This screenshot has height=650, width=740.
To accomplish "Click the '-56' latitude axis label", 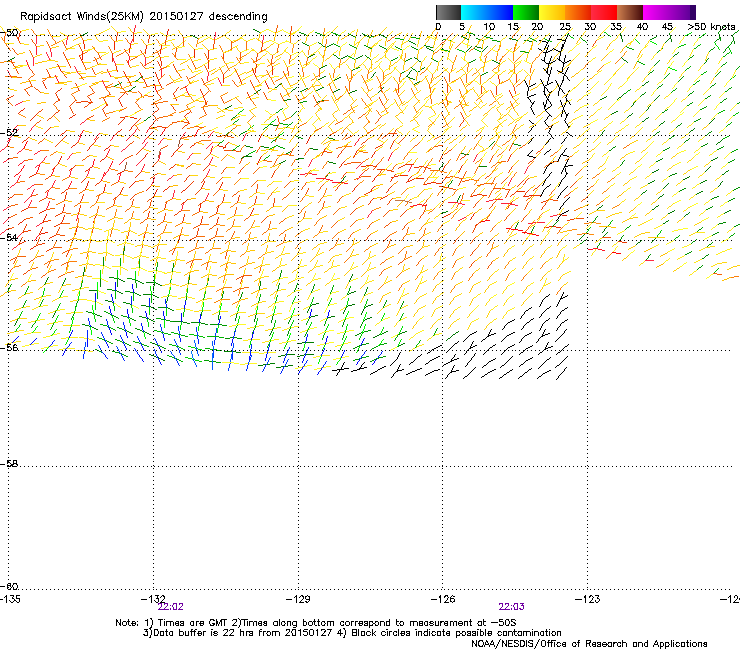I will 9,347.
